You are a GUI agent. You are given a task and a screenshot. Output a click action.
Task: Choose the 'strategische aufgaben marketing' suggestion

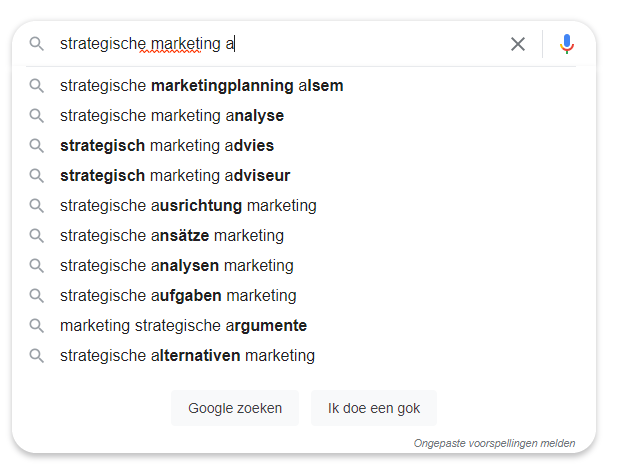[178, 296]
